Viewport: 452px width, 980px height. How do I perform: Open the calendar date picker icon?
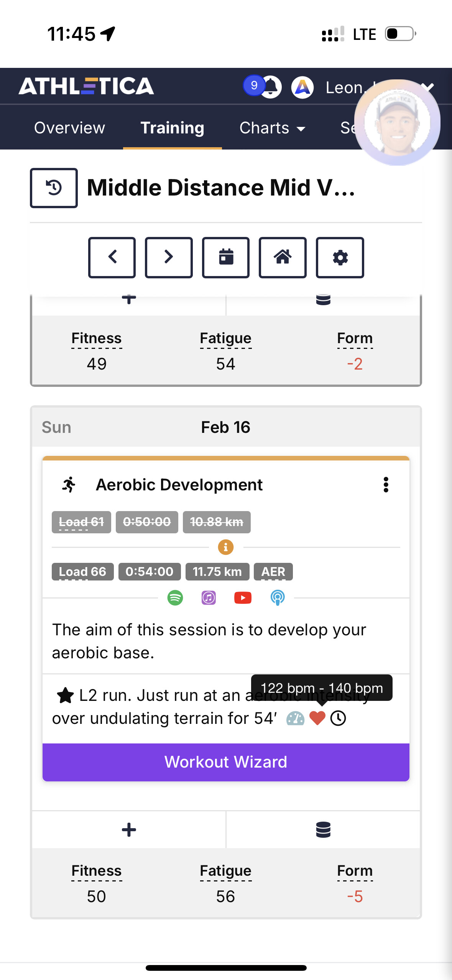point(226,257)
